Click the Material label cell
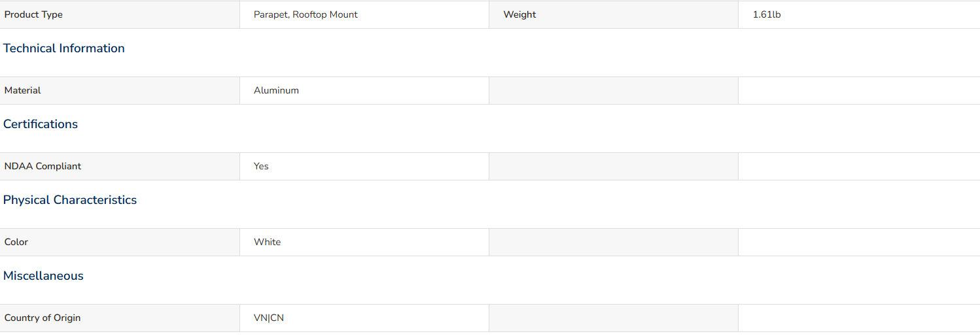 (x=120, y=90)
